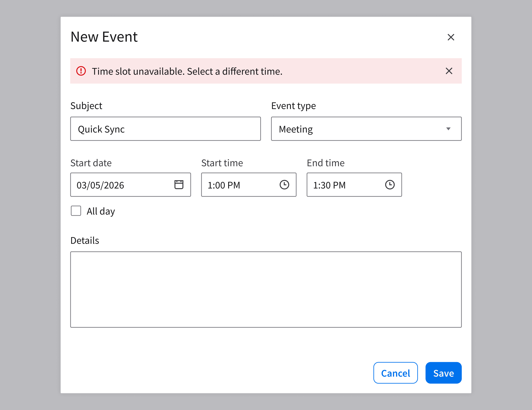Enable the All day checkbox

pyautogui.click(x=76, y=211)
